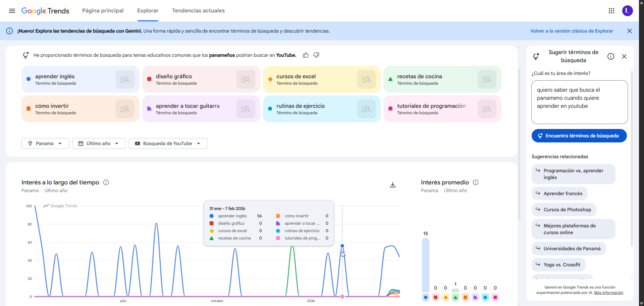The image size is (644, 306).
Task: Click Encuentra términos de búsqueda button
Action: [579, 136]
